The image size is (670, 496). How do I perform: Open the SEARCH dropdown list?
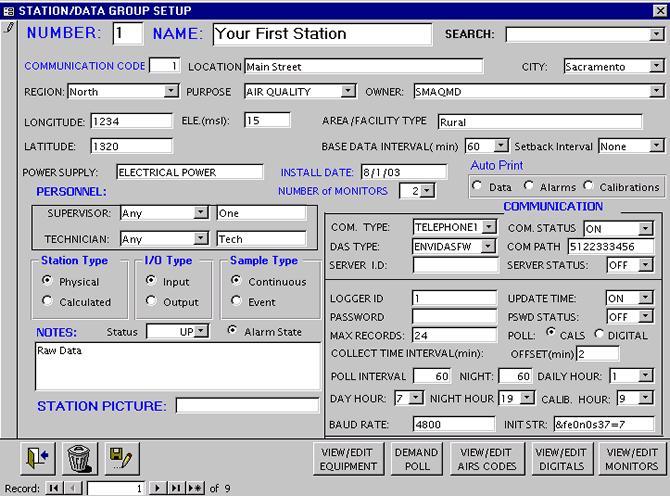coord(656,34)
